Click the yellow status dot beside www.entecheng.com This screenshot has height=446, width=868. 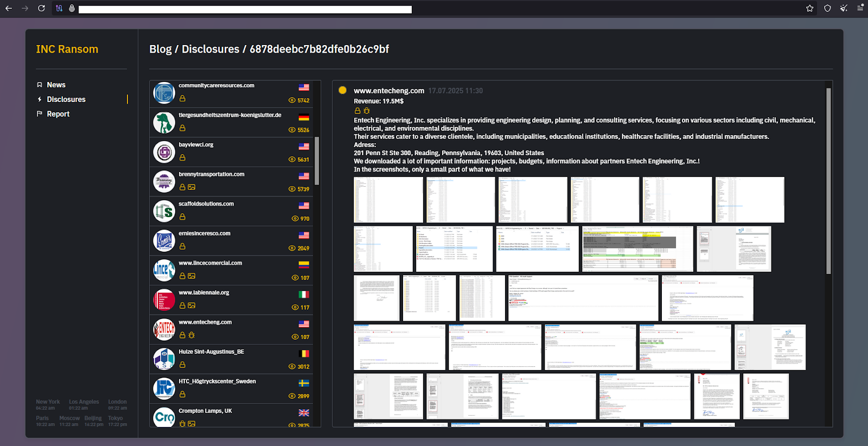click(x=342, y=91)
